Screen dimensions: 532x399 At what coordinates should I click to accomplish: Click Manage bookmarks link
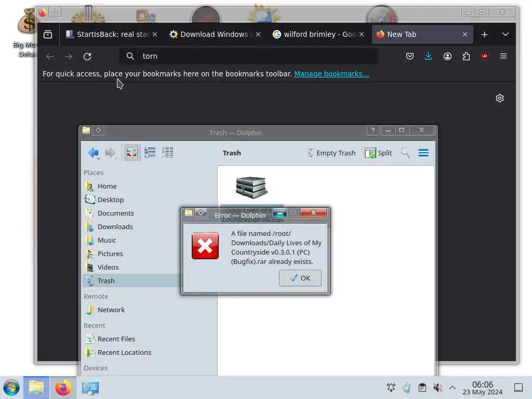(331, 74)
